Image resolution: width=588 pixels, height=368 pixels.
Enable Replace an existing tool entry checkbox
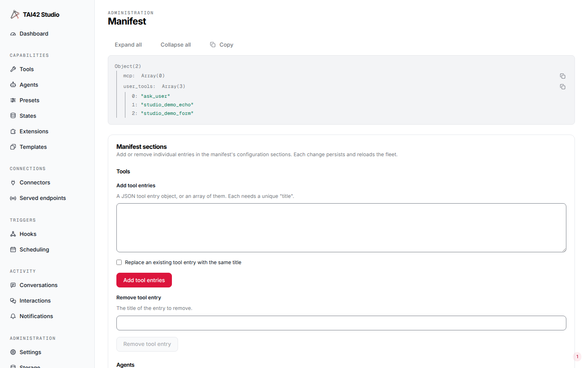pos(119,263)
